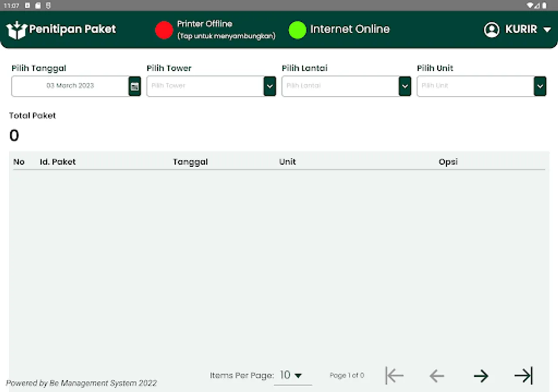
Task: Go back using the previous page arrow
Action: point(436,375)
